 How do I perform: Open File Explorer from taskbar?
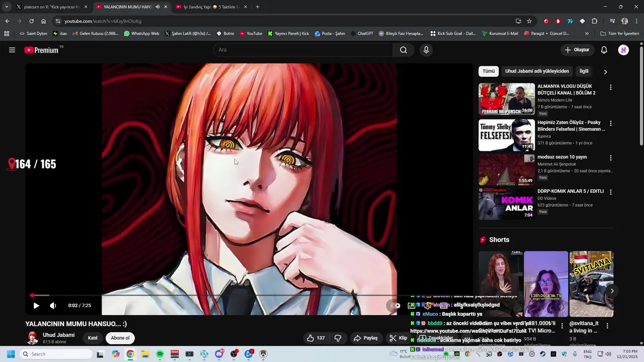click(x=145, y=354)
